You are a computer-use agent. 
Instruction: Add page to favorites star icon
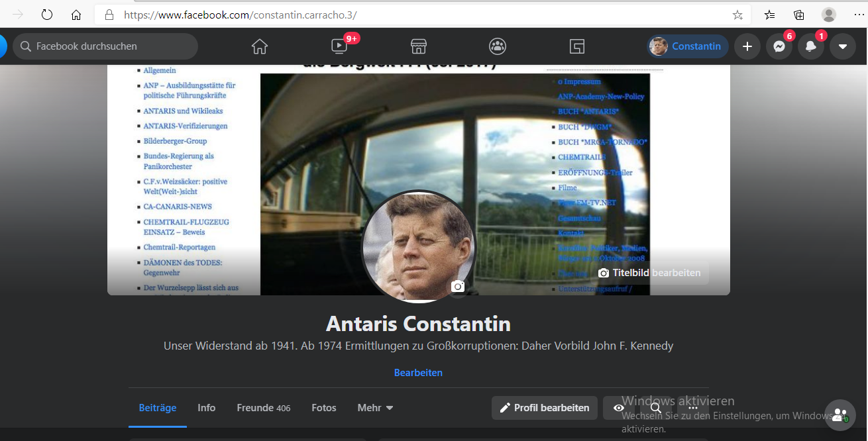tap(737, 15)
